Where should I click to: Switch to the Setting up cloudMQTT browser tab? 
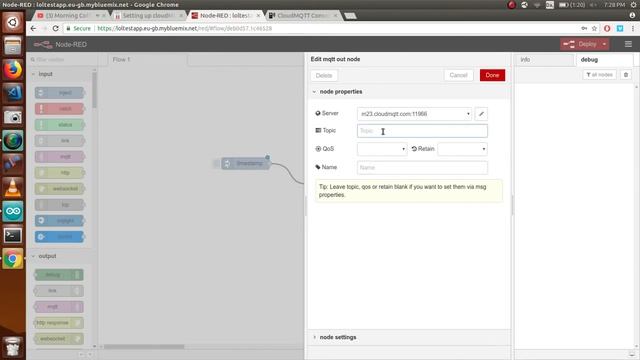(x=148, y=16)
